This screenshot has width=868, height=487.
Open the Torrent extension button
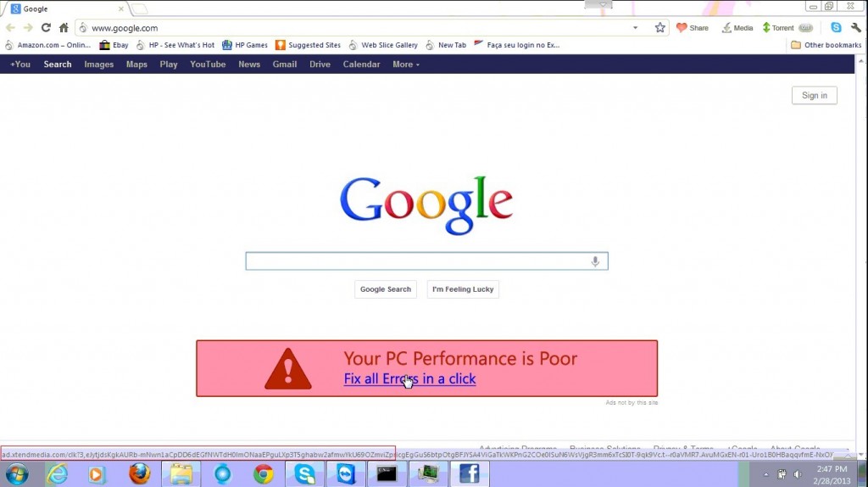point(778,28)
